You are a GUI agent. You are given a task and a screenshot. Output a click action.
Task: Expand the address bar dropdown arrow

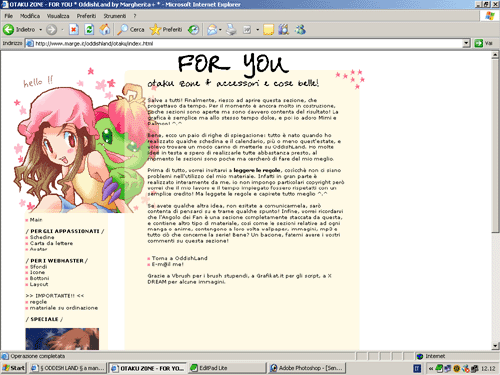466,43
